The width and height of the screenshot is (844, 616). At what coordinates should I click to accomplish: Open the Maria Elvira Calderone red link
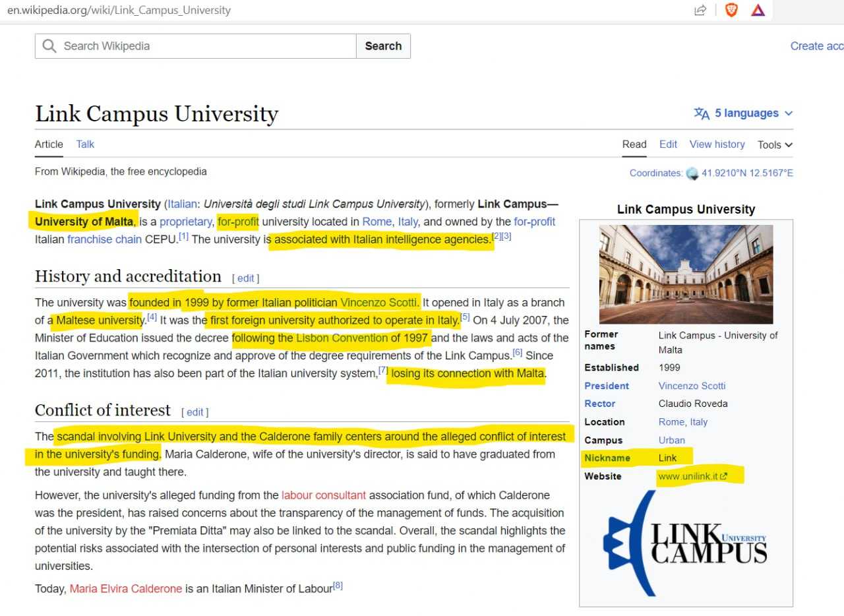(125, 589)
